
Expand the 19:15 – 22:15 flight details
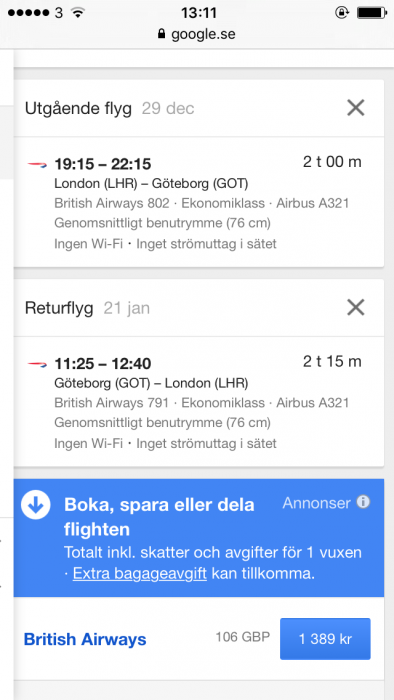[199, 202]
